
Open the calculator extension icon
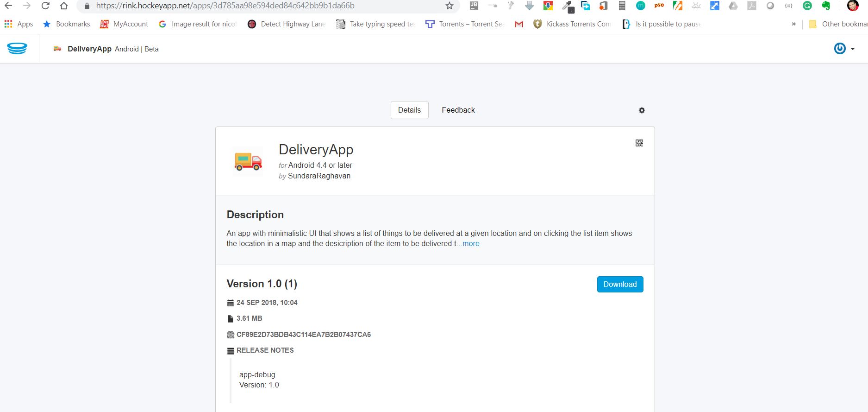(622, 6)
